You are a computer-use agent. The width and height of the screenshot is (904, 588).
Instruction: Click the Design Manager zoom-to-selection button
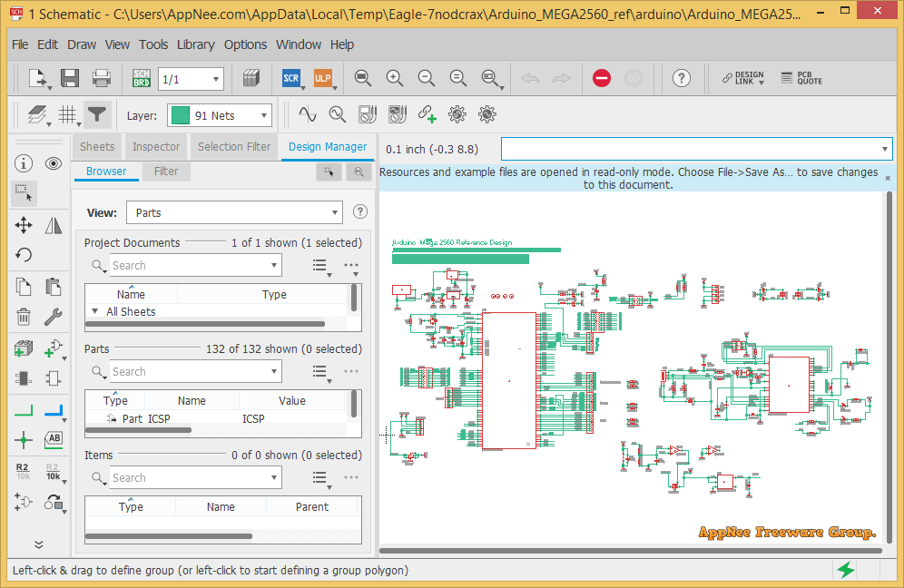[x=359, y=171]
